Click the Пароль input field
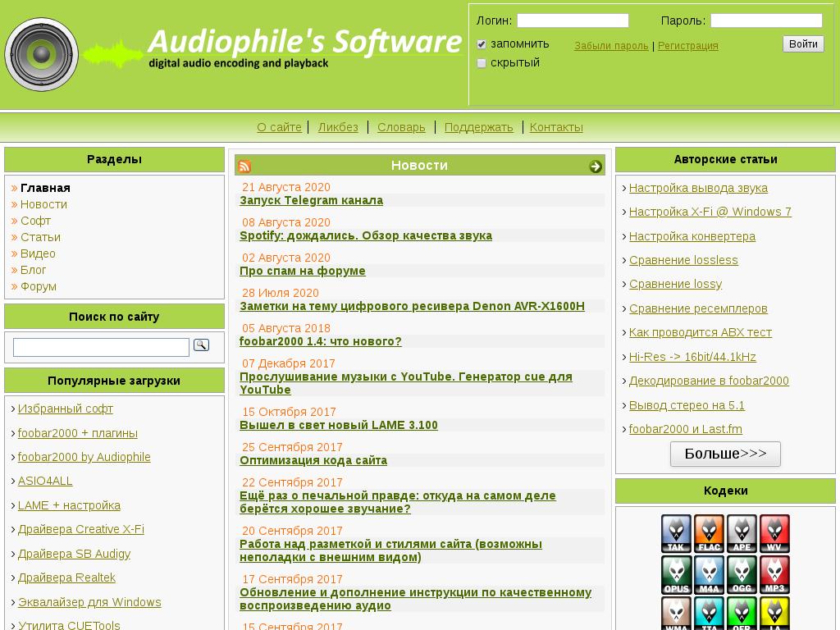This screenshot has width=840, height=630. (x=766, y=21)
